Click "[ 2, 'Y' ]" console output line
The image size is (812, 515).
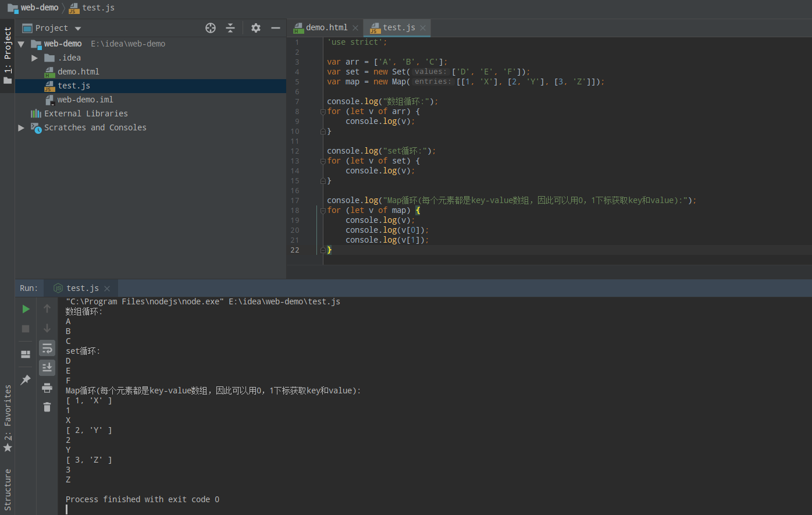click(x=89, y=430)
